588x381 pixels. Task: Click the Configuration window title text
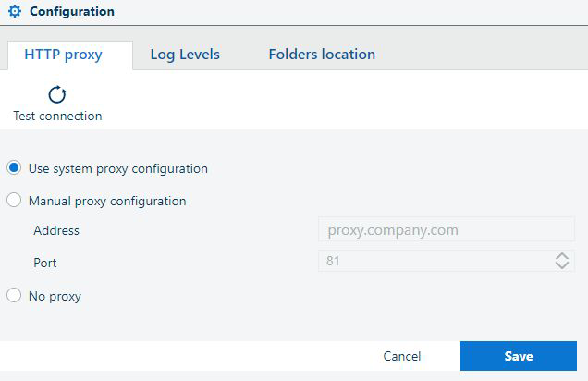pos(72,12)
